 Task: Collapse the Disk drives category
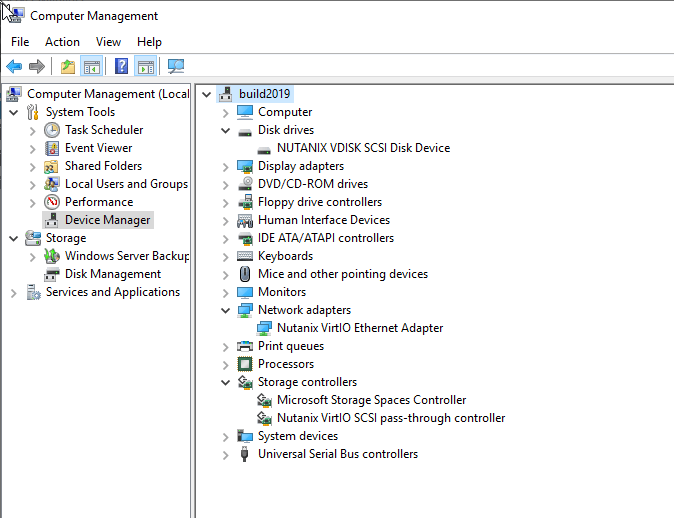[226, 130]
